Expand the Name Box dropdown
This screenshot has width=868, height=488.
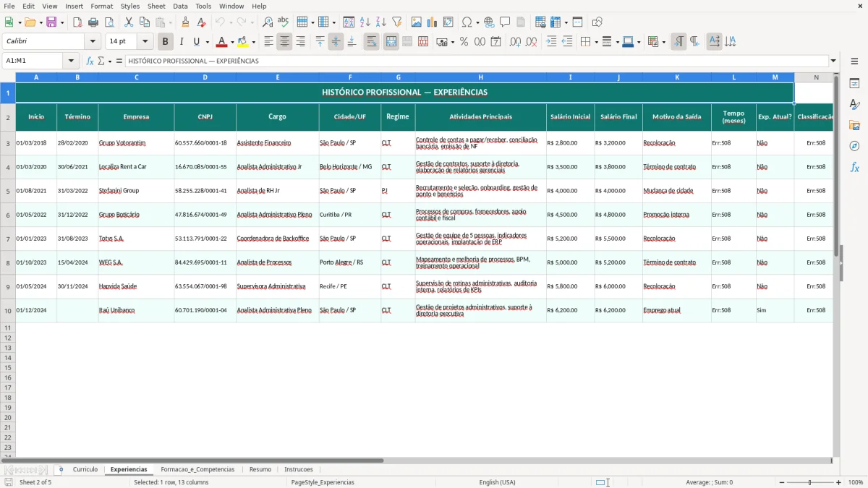[71, 61]
